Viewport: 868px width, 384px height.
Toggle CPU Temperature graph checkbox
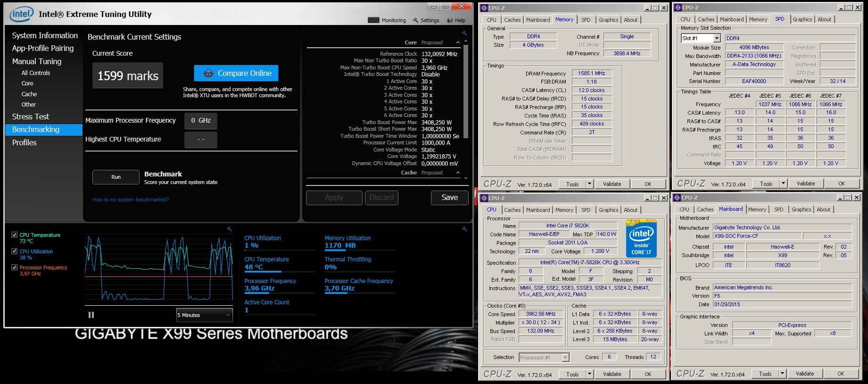(x=14, y=235)
